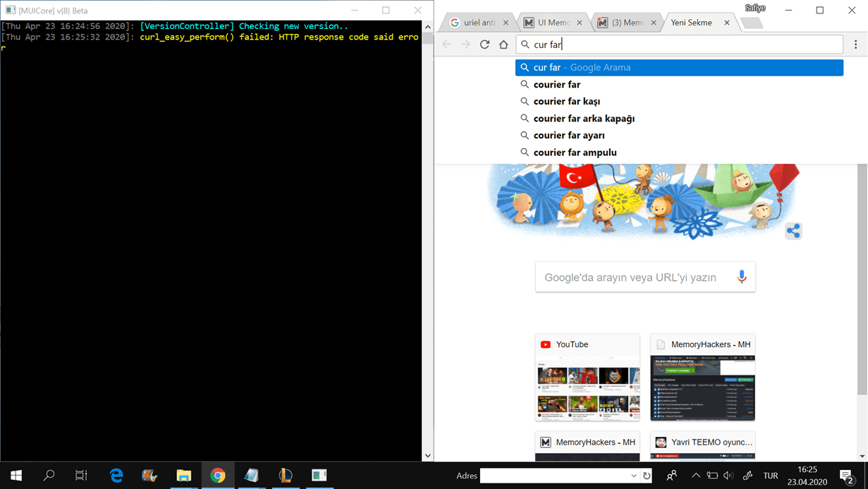This screenshot has height=489, width=868.
Task: Open the pen/Windows Ink tray icon
Action: 747,476
